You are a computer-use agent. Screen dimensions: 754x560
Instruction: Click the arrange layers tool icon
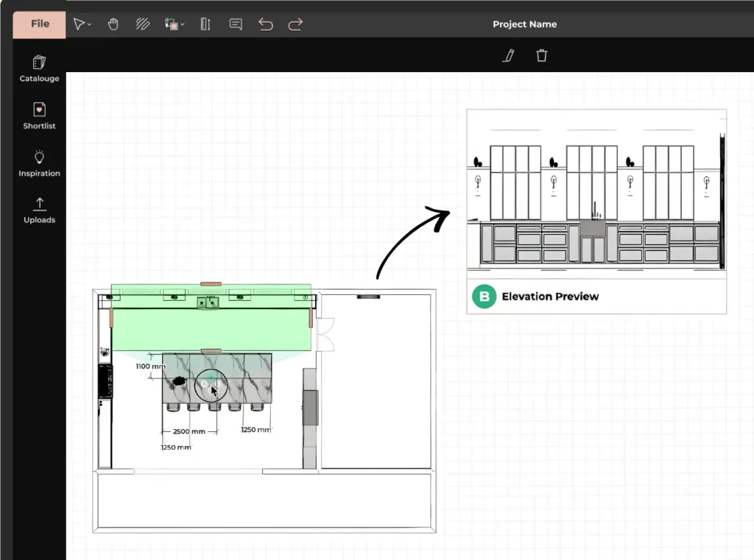coord(172,24)
